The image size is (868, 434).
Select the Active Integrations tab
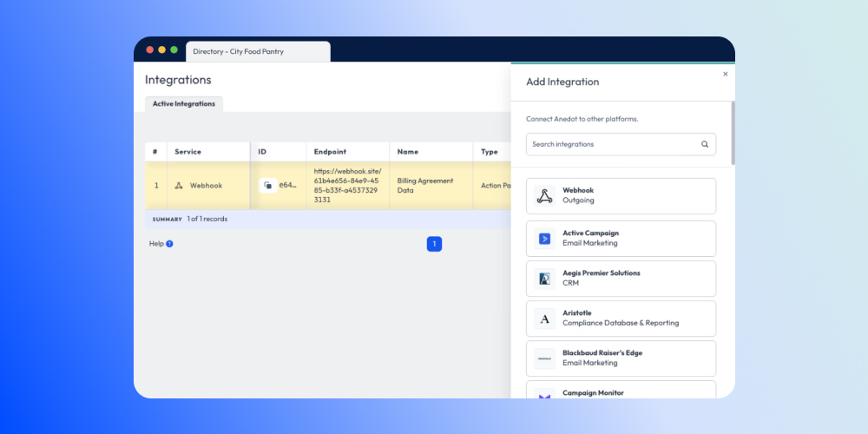184,103
